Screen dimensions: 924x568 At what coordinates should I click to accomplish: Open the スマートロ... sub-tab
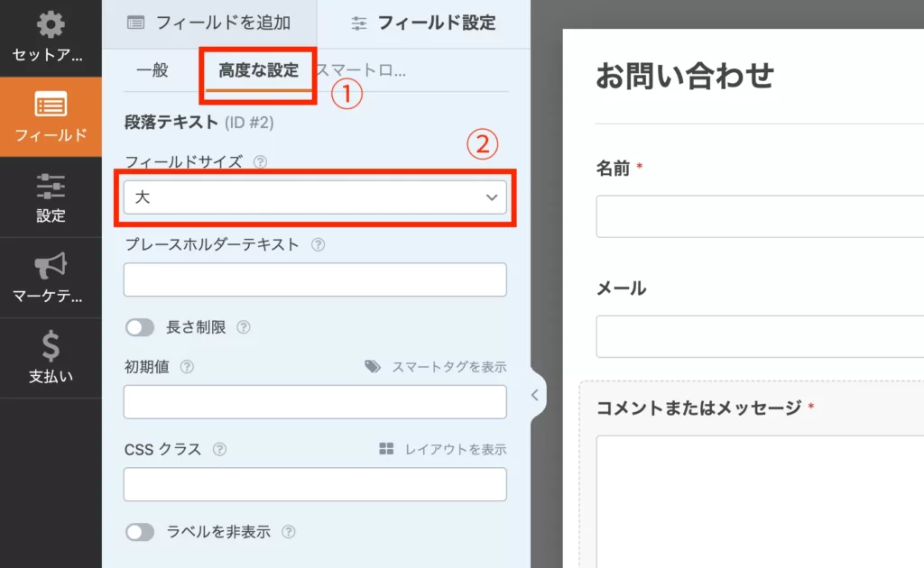[x=361, y=70]
